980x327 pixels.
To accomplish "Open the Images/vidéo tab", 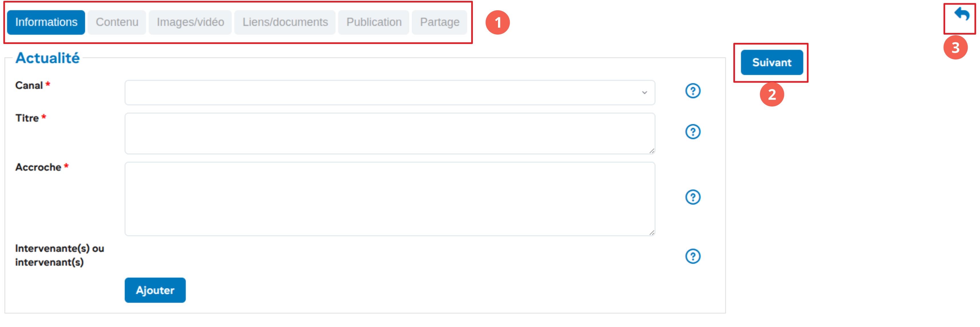I will coord(190,22).
